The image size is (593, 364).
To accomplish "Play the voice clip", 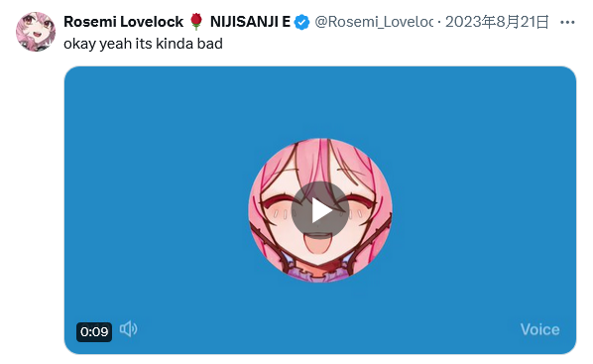I will pyautogui.click(x=320, y=210).
